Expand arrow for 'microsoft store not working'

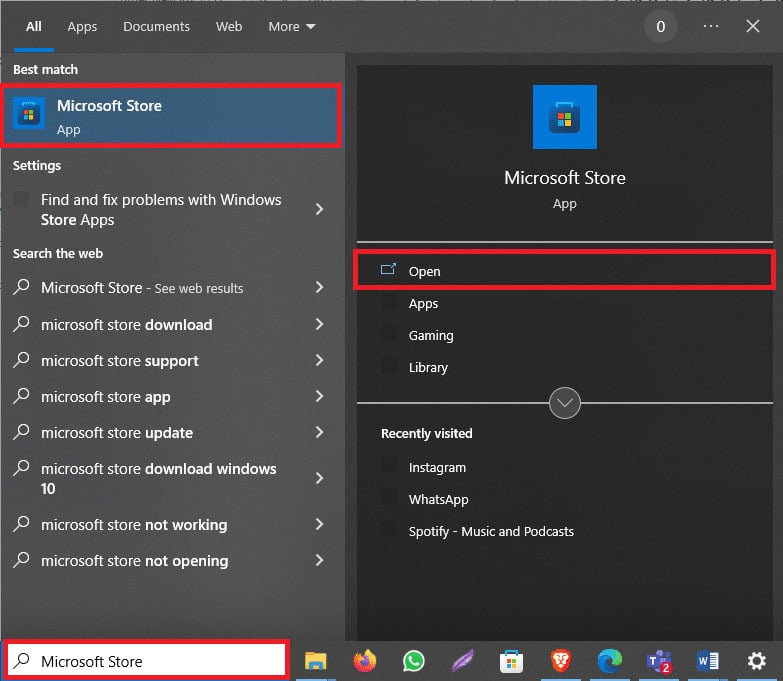[x=320, y=524]
